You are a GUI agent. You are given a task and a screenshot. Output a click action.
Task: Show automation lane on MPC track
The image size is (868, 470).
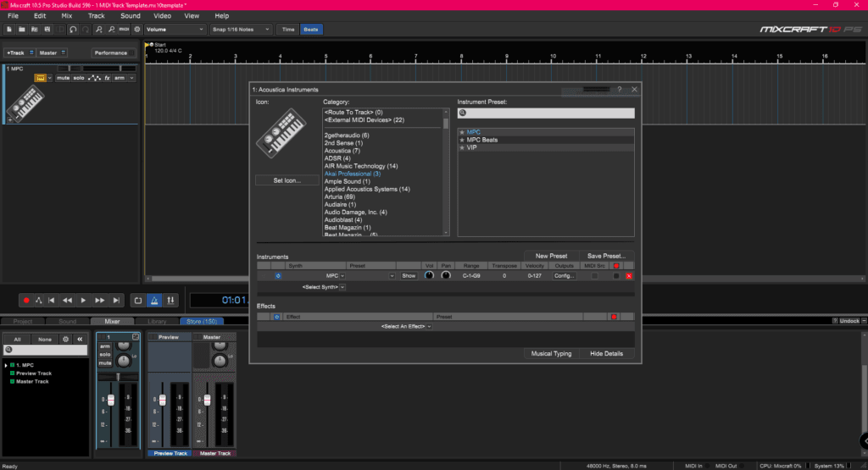coord(94,78)
